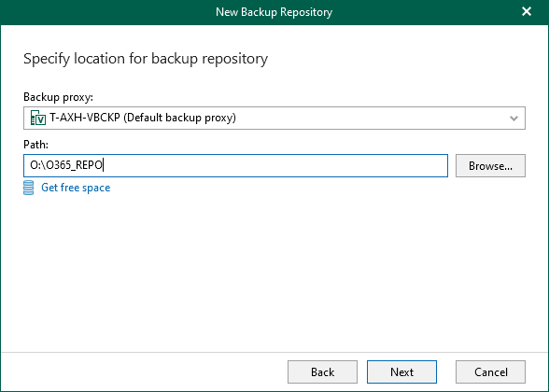Expand the Backup proxy dropdown arrow
Screen dimensions: 549x392
[514, 119]
